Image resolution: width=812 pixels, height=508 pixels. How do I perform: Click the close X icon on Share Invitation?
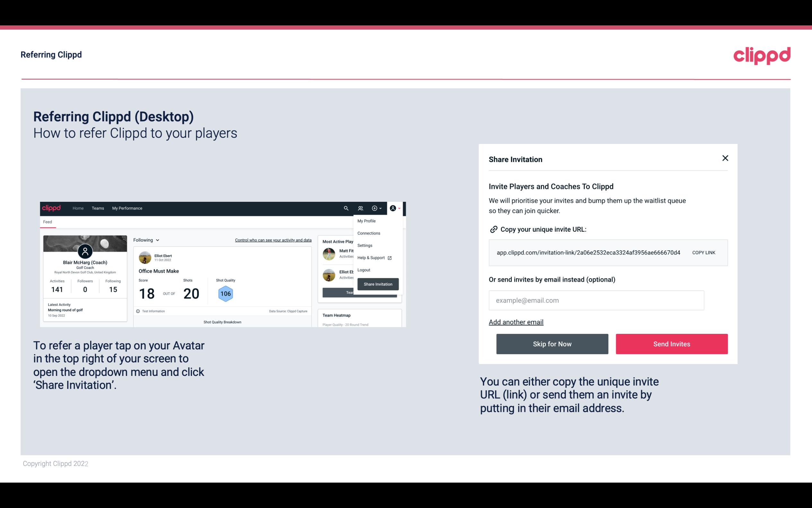point(725,158)
